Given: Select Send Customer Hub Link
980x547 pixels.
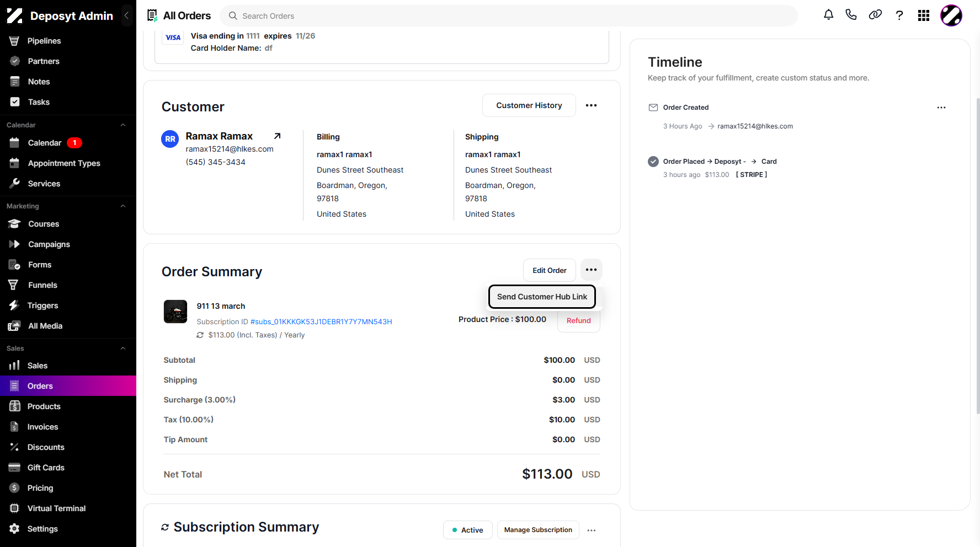Looking at the screenshot, I should click(x=542, y=297).
